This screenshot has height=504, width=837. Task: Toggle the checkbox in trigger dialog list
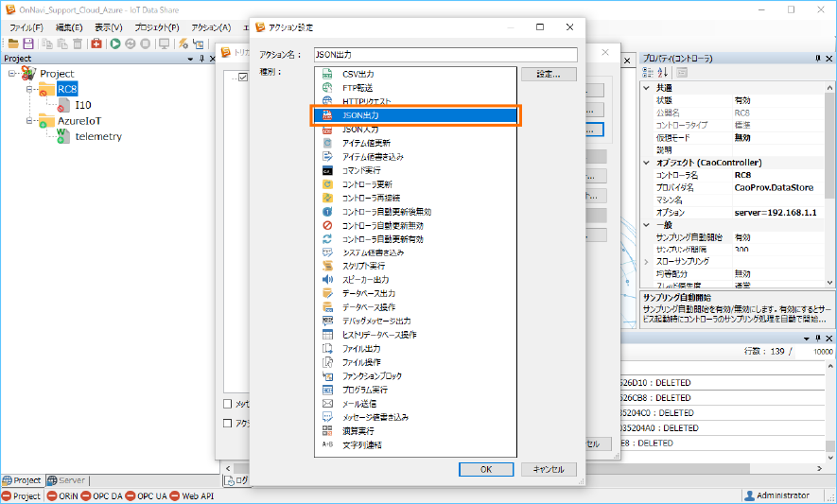243,77
